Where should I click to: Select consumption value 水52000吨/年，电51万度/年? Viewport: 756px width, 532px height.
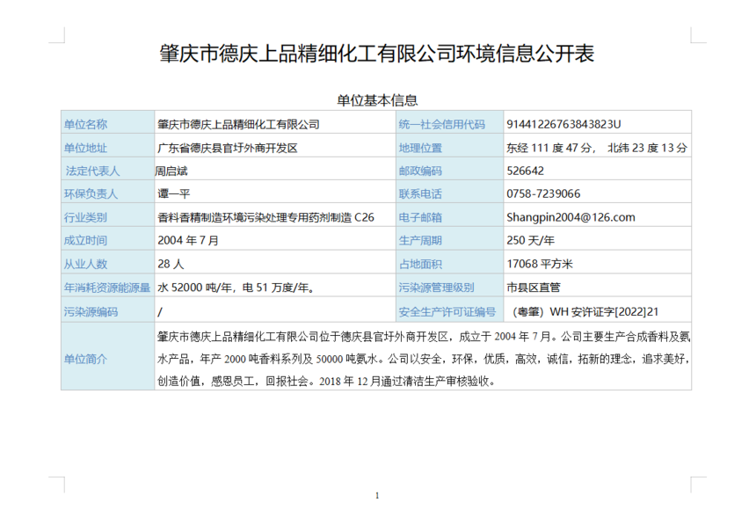click(236, 288)
